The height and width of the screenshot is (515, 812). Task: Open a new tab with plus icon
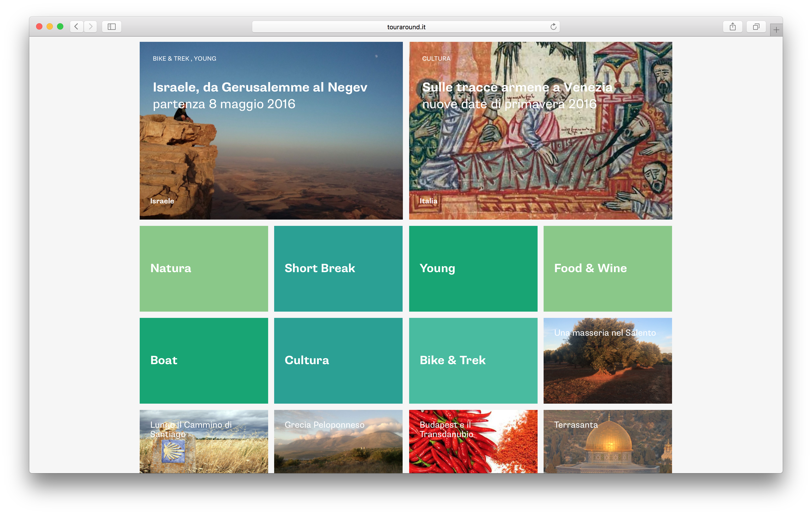(x=776, y=30)
